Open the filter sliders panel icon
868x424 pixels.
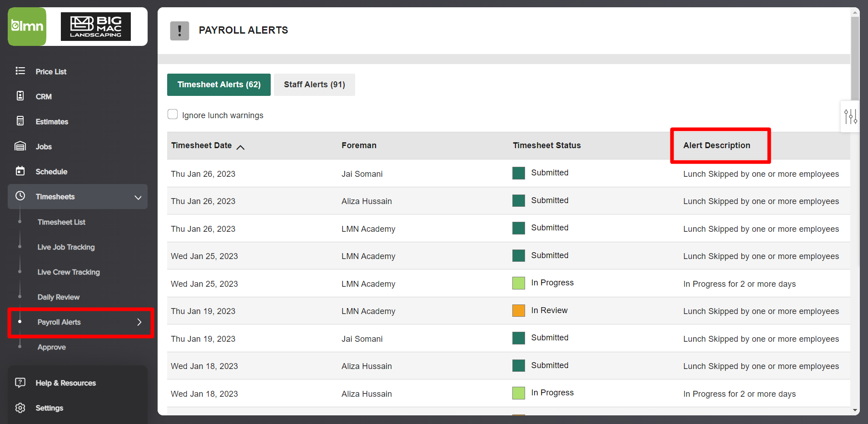tap(850, 116)
